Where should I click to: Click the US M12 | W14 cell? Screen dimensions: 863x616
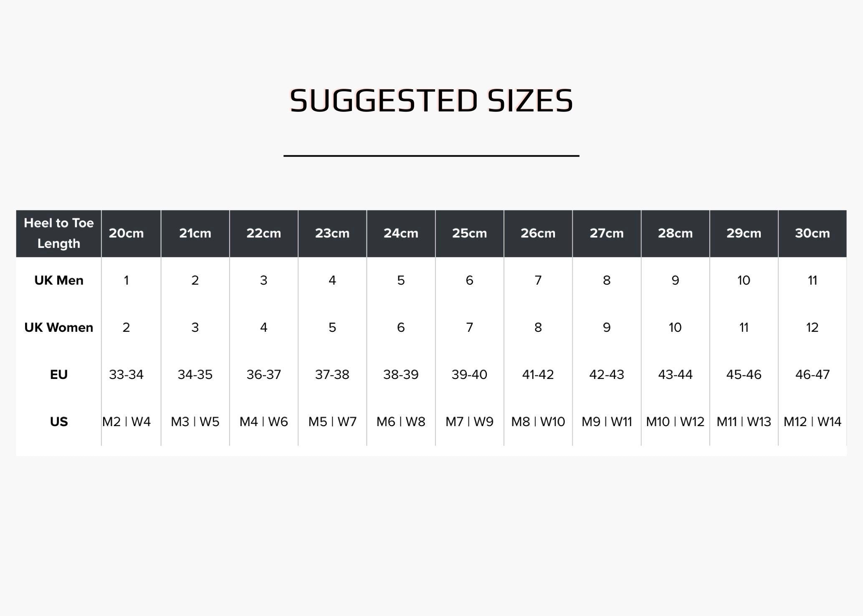click(812, 422)
